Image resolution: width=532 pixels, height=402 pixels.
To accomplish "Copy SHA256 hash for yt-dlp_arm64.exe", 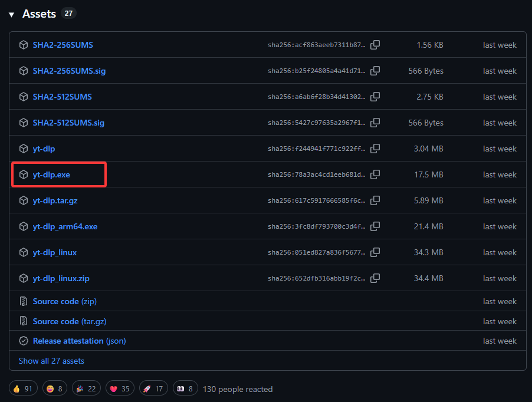I will (375, 226).
